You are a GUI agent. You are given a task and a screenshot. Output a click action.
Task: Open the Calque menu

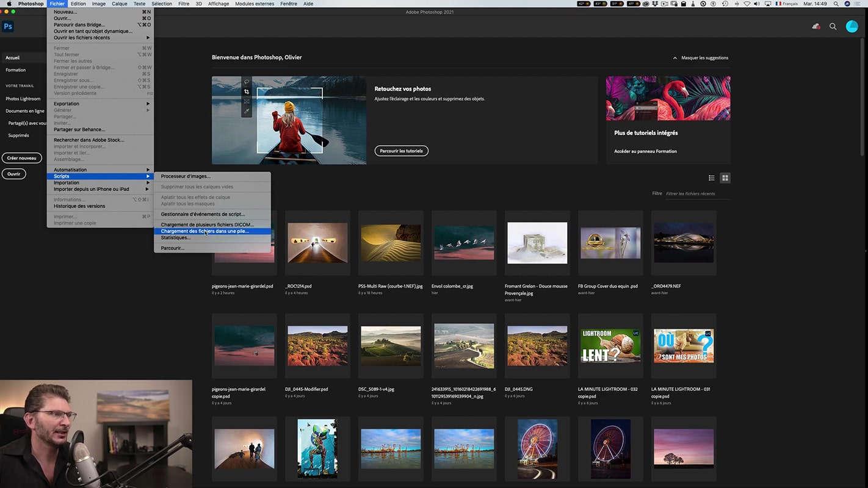pos(120,4)
